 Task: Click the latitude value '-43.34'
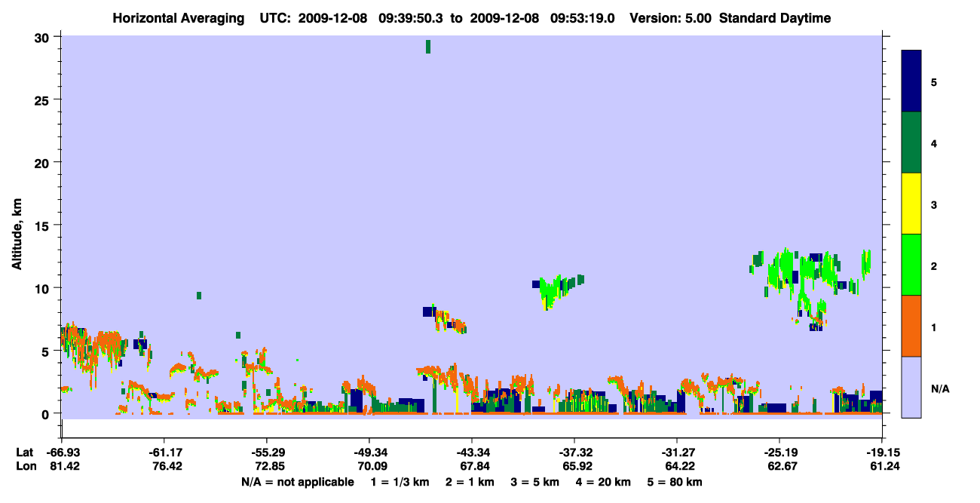[471, 452]
